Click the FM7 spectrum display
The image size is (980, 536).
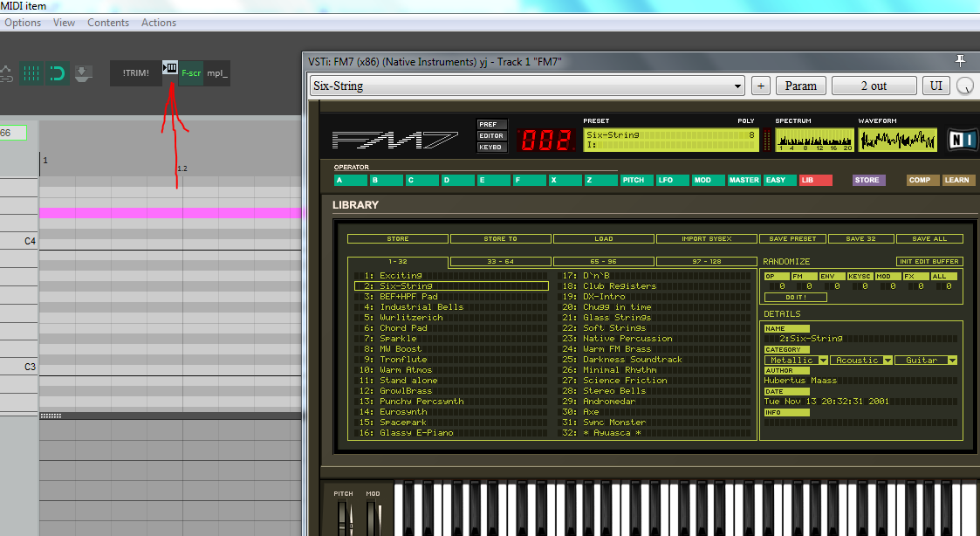pos(814,140)
